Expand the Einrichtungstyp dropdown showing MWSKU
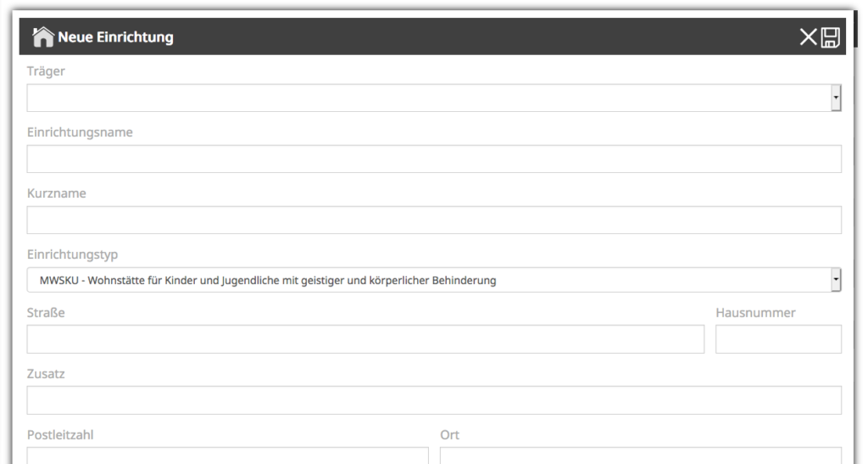 pos(836,280)
